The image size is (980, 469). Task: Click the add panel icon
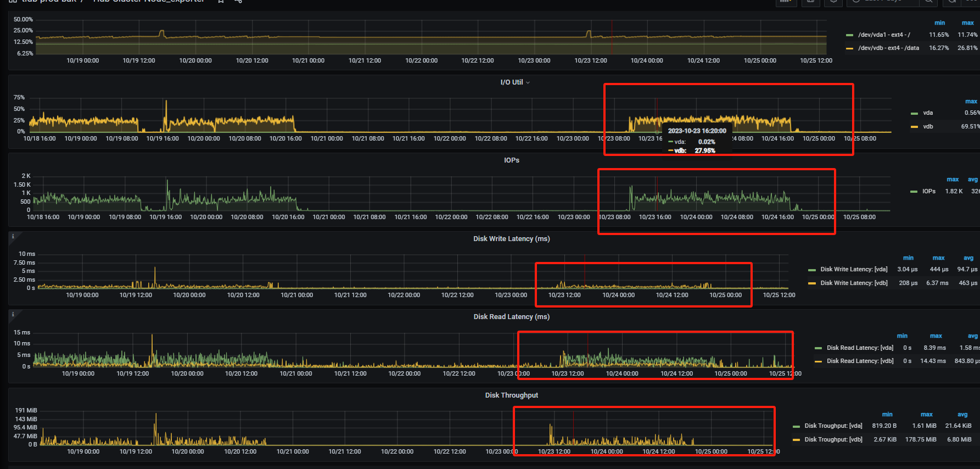pyautogui.click(x=786, y=2)
